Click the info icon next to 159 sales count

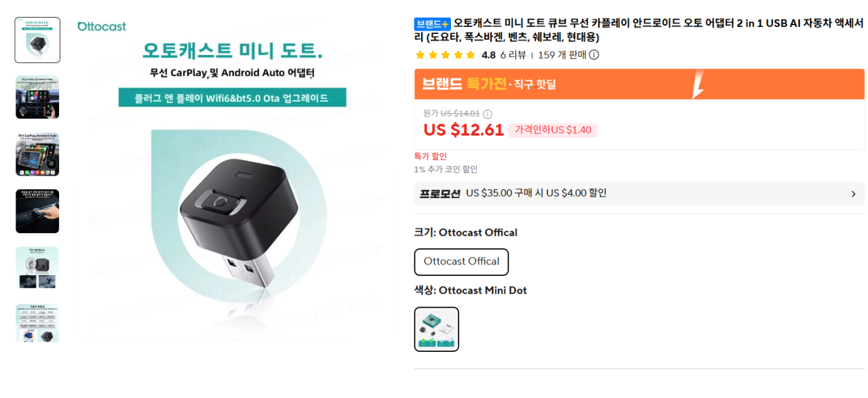point(595,55)
